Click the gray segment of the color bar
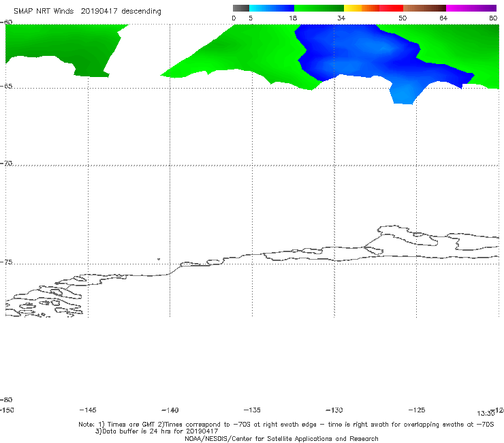This screenshot has width=504, height=443. (240, 8)
